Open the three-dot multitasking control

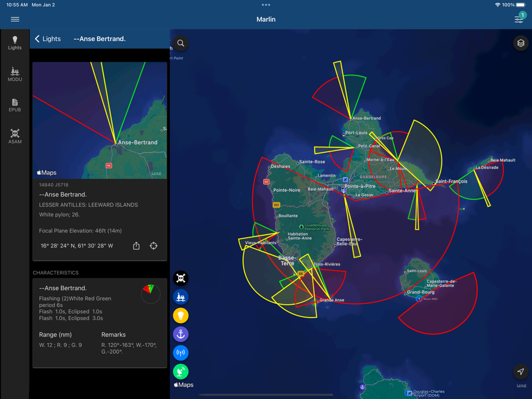(x=266, y=5)
